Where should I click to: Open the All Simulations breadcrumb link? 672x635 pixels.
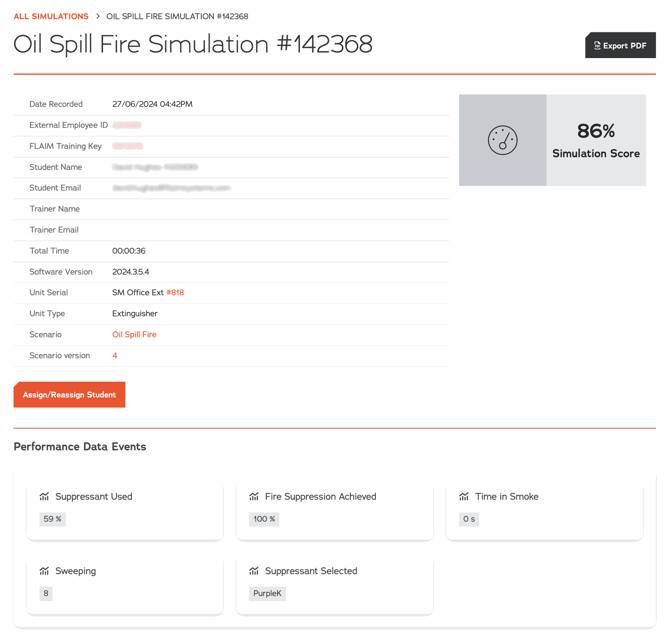[x=51, y=16]
